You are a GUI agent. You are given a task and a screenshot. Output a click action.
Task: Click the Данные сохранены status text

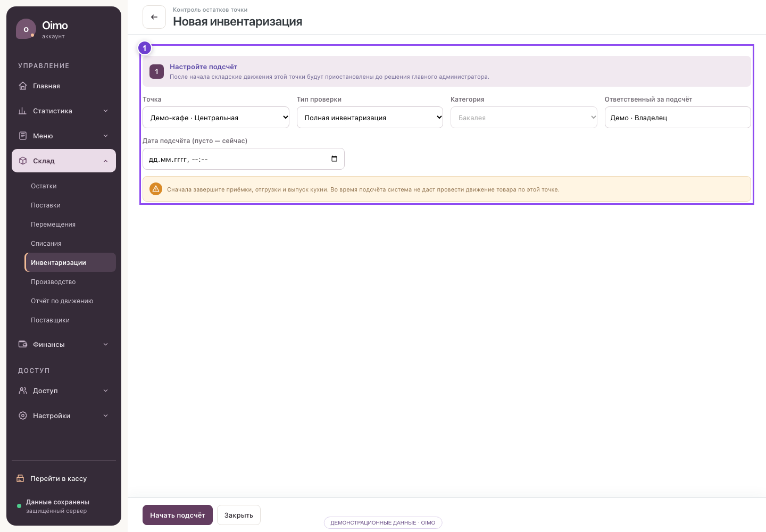pos(57,502)
